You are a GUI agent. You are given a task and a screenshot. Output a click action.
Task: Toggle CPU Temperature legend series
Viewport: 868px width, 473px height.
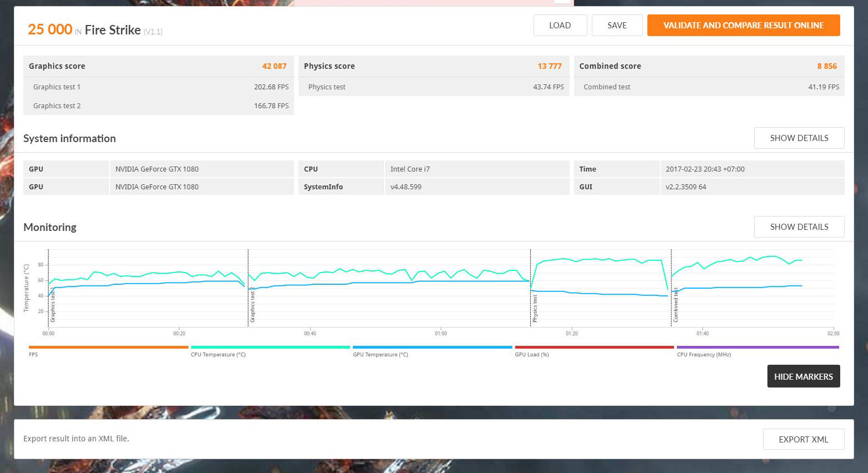pyautogui.click(x=270, y=348)
